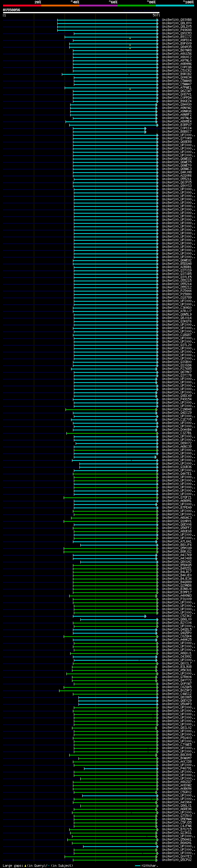Screen dimensions: 197x868
Task: Select label UniRef100_Q8N5L9
Action: [177, 315]
